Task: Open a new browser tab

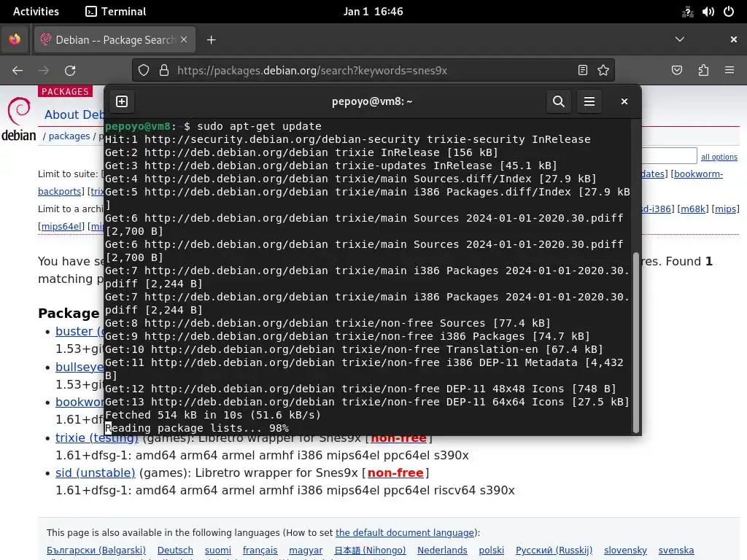Action: pyautogui.click(x=211, y=40)
